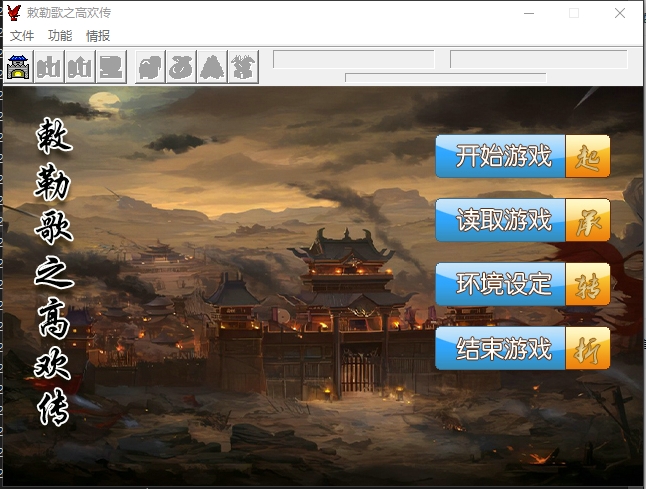This screenshot has width=646, height=489.
Task: Close the 敕勒歌之高欢传 window
Action: click(x=620, y=13)
